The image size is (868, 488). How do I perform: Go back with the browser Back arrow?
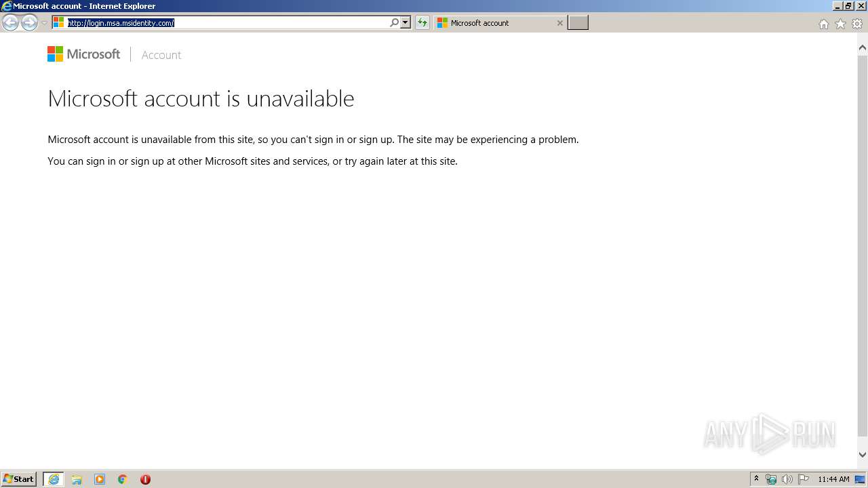10,23
